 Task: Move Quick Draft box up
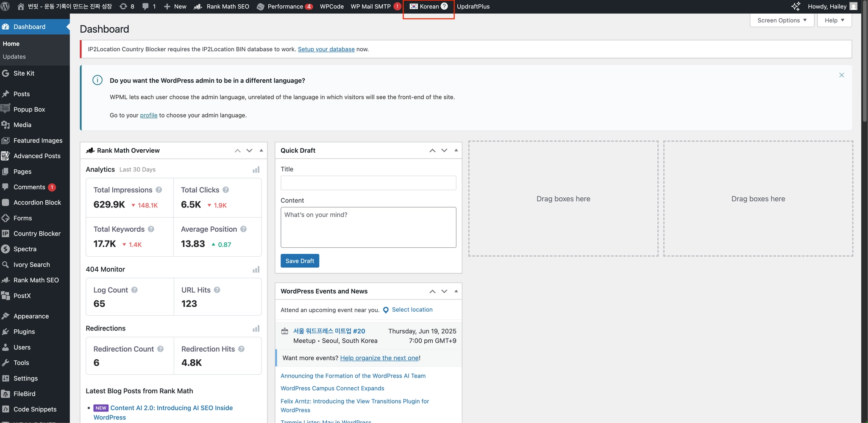433,151
